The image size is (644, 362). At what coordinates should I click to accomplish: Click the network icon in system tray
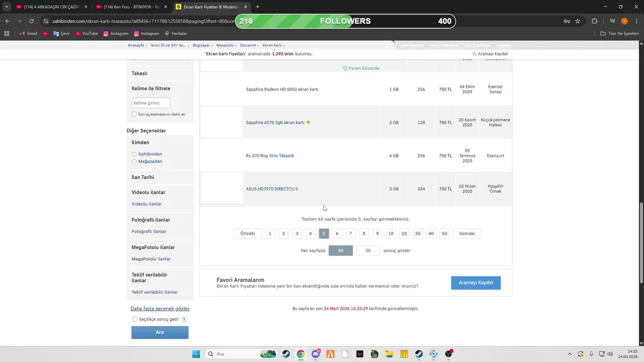click(x=601, y=354)
